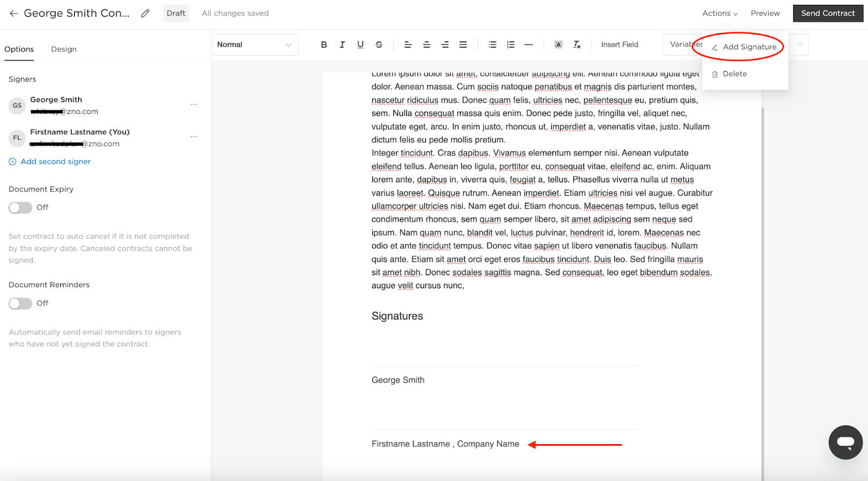Click the FL signer avatar

[x=17, y=138]
